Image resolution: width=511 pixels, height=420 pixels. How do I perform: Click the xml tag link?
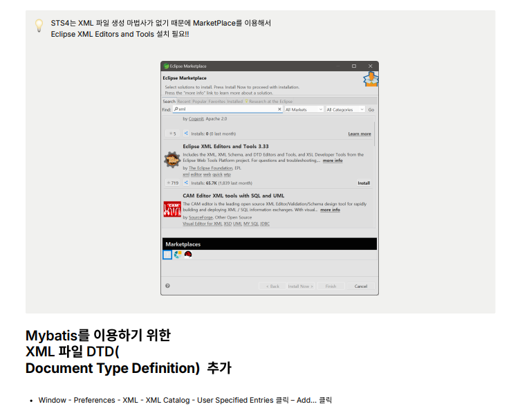coord(186,174)
